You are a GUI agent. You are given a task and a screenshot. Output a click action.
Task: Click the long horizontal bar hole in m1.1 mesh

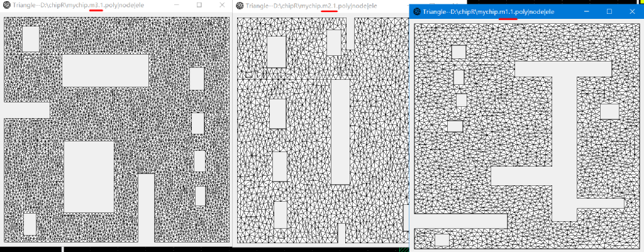point(461,221)
